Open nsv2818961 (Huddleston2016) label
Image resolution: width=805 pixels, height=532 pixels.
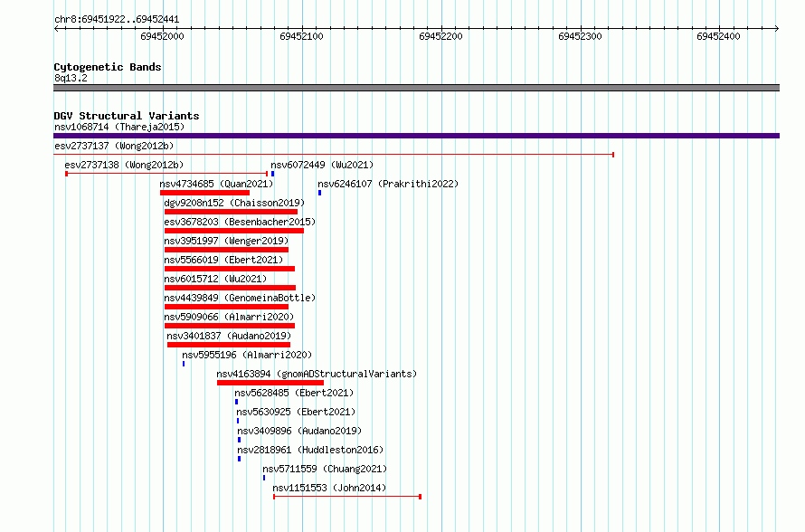310,450
